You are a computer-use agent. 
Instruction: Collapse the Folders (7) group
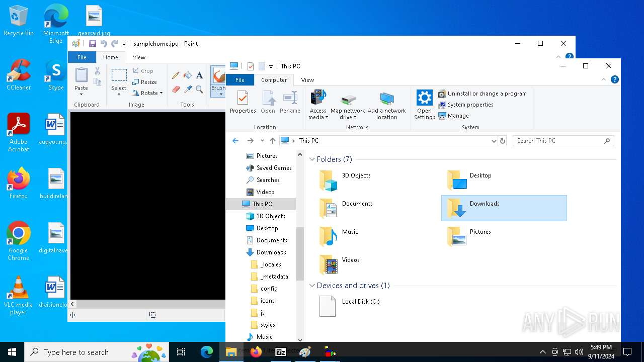coord(312,159)
